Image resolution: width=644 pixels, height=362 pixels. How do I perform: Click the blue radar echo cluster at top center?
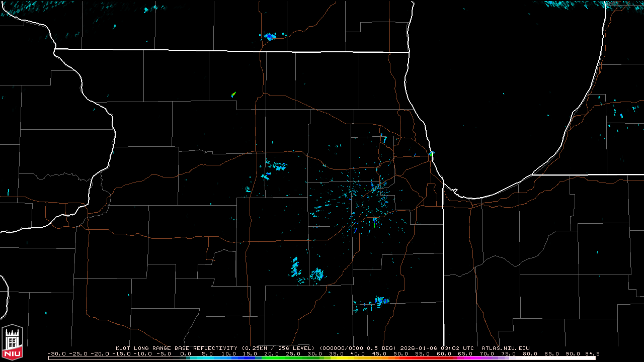[270, 36]
